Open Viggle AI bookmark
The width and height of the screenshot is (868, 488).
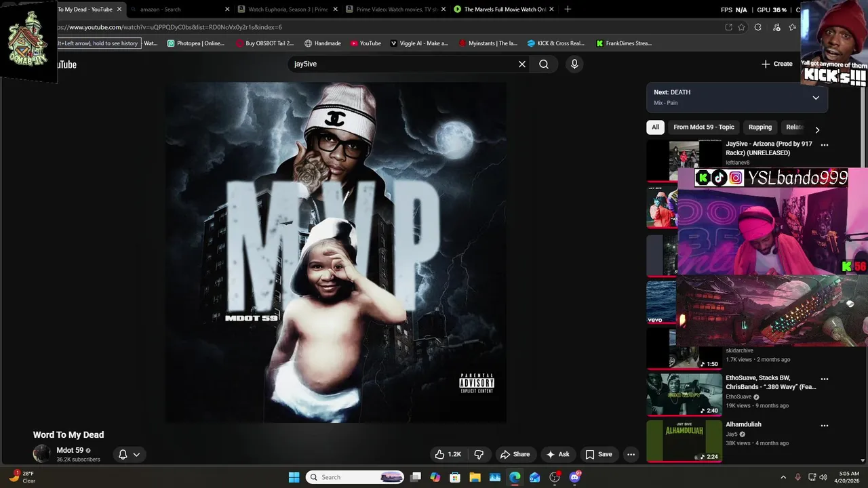point(419,43)
